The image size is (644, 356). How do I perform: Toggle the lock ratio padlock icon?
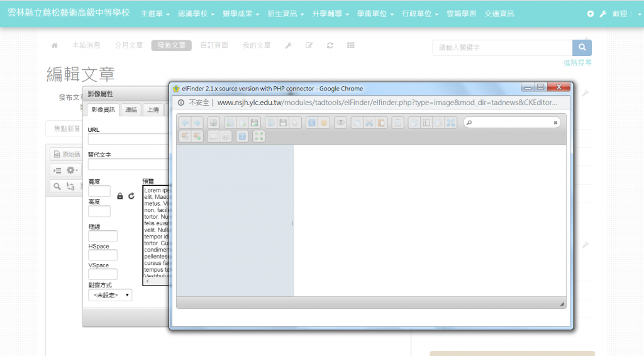pyautogui.click(x=120, y=196)
